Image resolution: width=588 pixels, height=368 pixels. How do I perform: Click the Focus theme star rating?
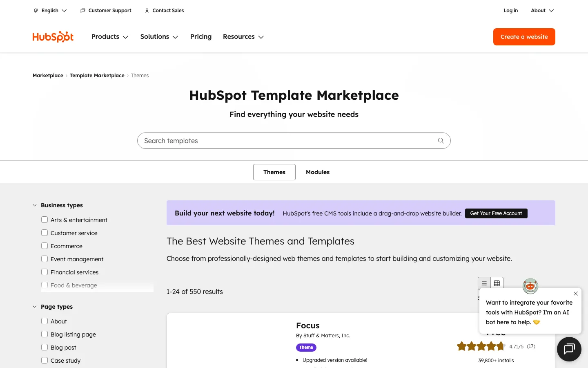[x=481, y=346]
